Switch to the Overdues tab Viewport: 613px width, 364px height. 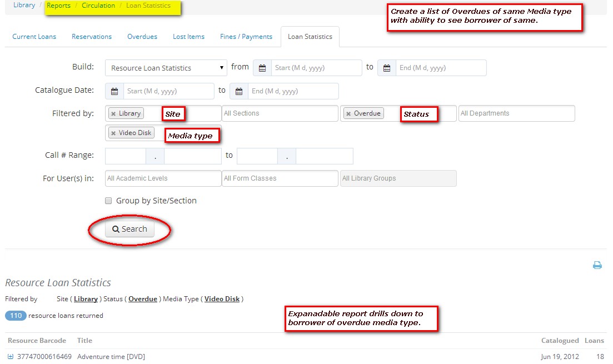click(x=142, y=37)
